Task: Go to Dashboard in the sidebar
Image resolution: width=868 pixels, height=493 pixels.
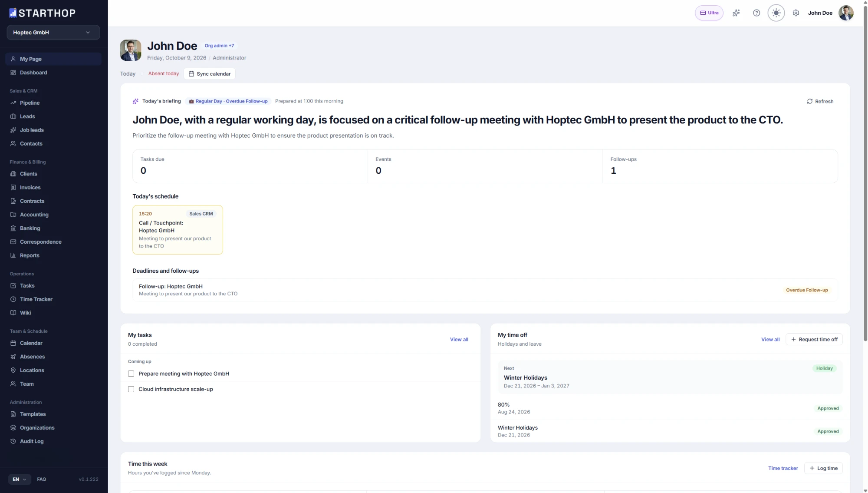Action: click(53, 73)
